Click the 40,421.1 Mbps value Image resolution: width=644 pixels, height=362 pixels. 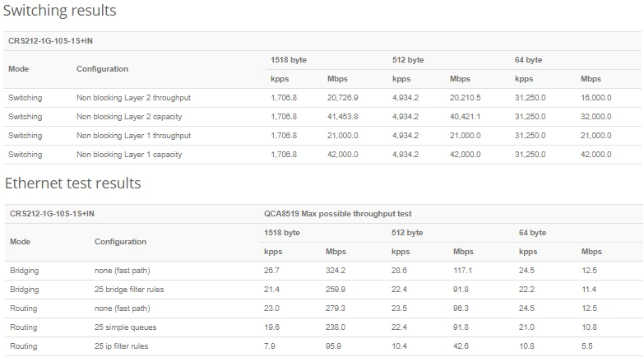point(465,117)
